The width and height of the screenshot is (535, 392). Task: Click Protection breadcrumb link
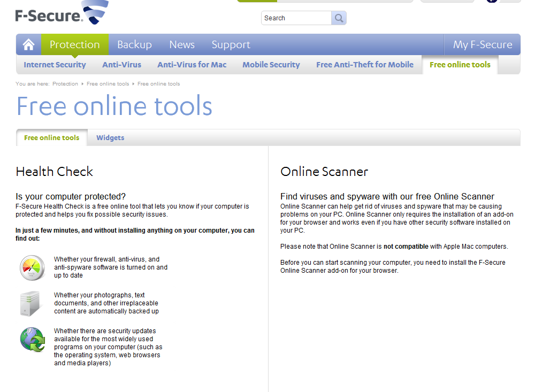tap(65, 83)
